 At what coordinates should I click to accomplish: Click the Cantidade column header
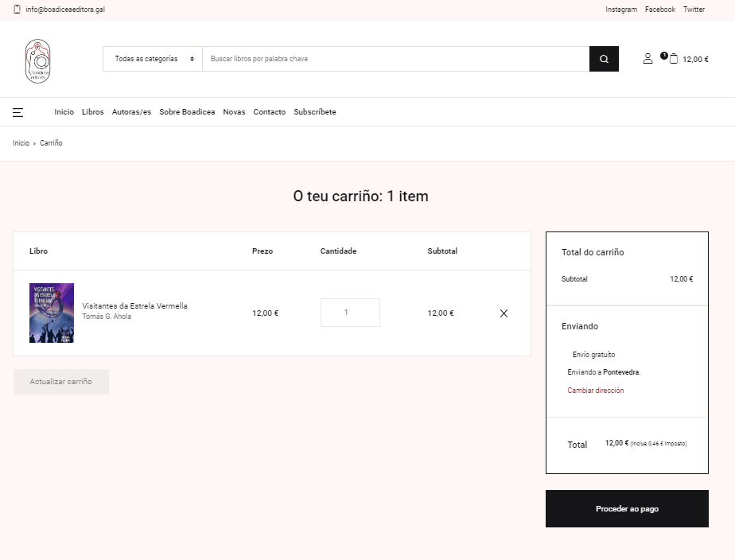tap(338, 251)
